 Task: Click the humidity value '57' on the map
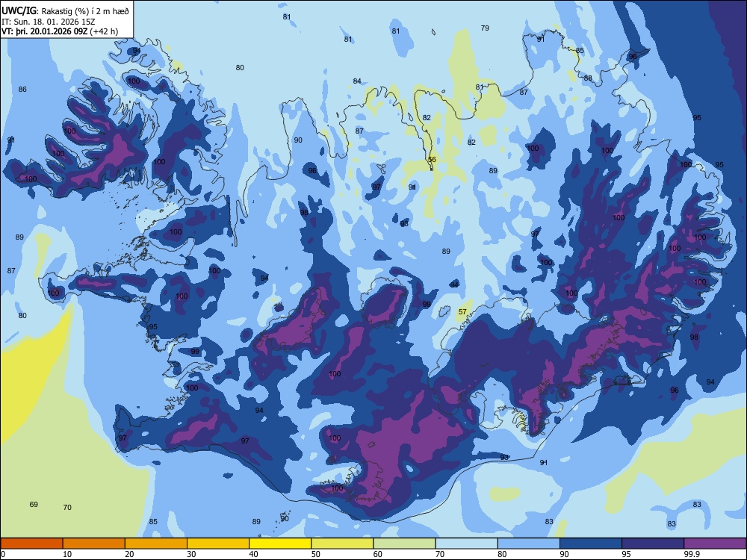tap(462, 312)
